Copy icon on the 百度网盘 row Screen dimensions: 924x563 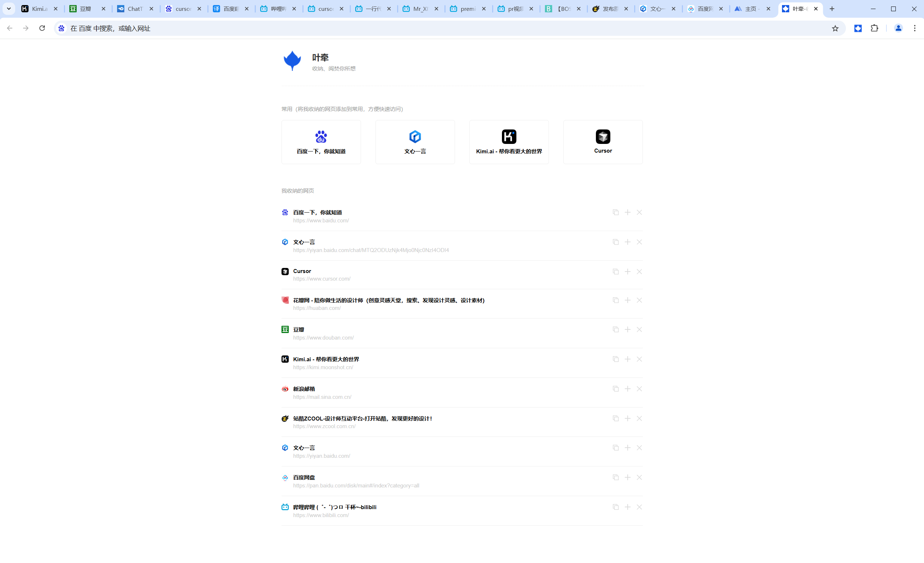coord(615,477)
